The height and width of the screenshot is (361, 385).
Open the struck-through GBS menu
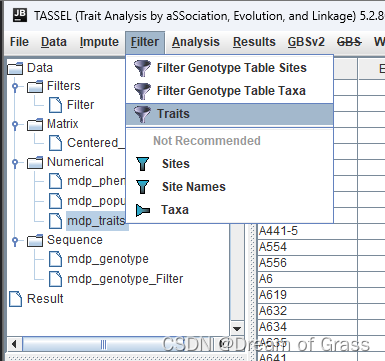[349, 42]
